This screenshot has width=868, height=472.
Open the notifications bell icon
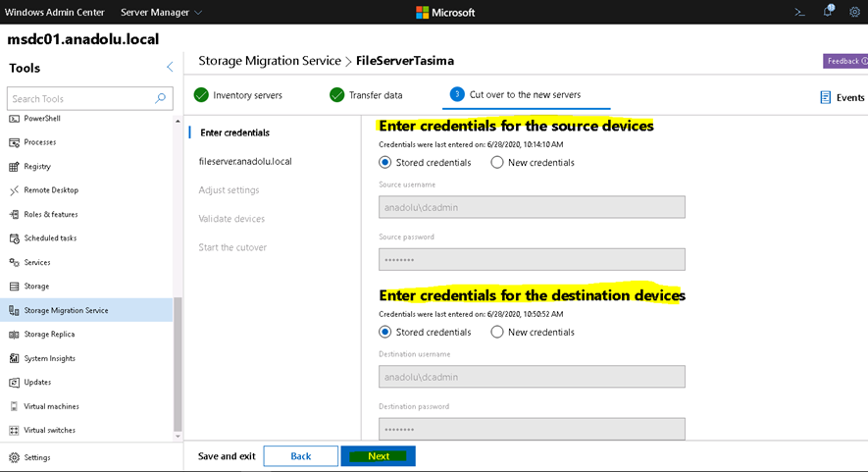(x=828, y=11)
